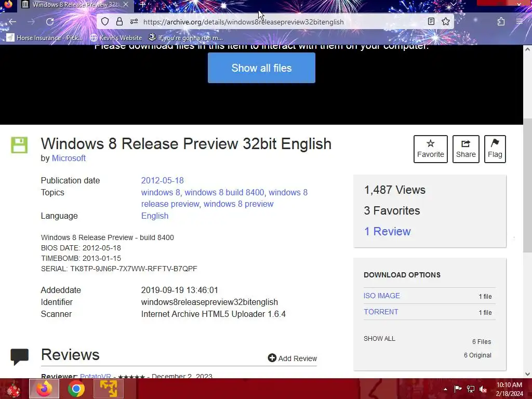Screen dimensions: 532x399
Task: Click the page vertical scrollbar thumb
Action: (x=527, y=185)
